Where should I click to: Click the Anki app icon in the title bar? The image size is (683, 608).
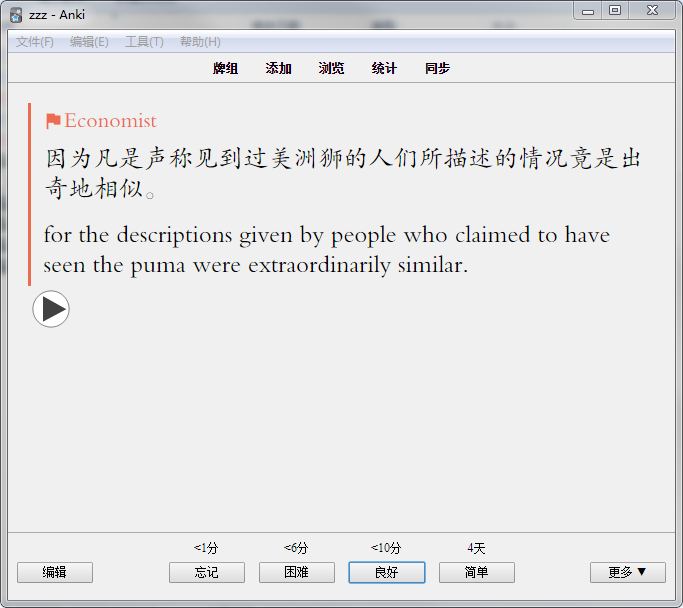tap(16, 15)
